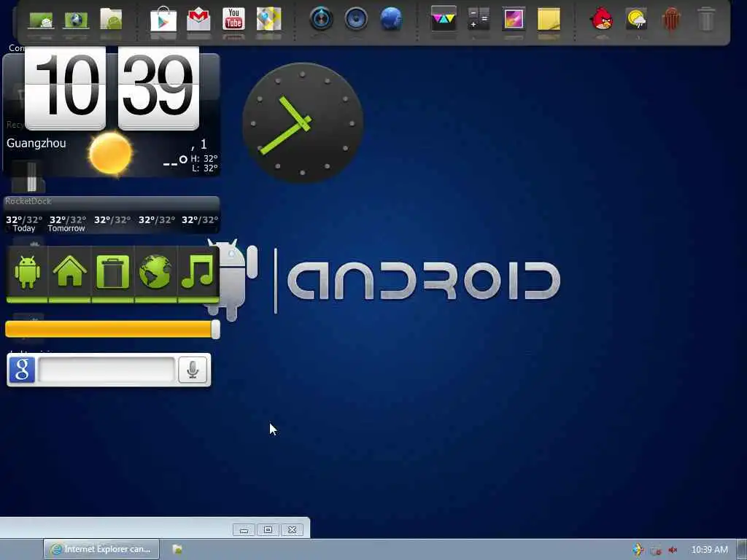This screenshot has width=747, height=560.
Task: Open the Gallery picture icon in the dock
Action: tap(514, 19)
